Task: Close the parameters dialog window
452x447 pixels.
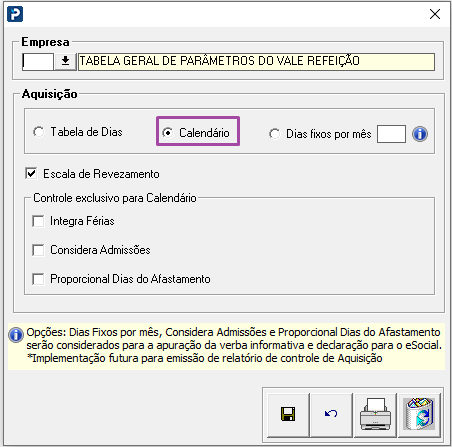Action: [435, 14]
